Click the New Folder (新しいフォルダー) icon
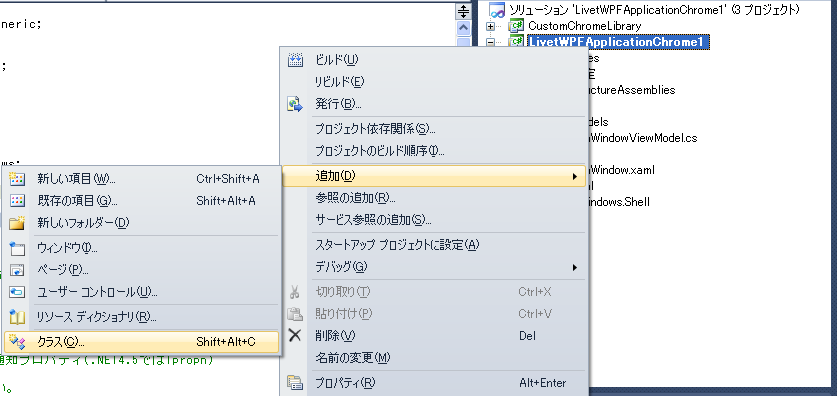Screen dimensions: 837x396 point(18,223)
